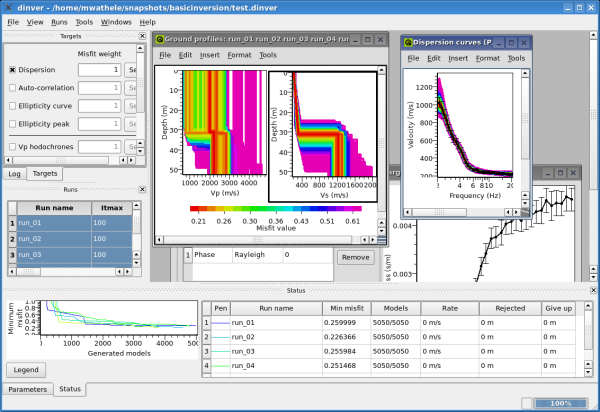This screenshot has width=600, height=412.
Task: Open Edit menu in Ground profiles window
Action: point(185,55)
